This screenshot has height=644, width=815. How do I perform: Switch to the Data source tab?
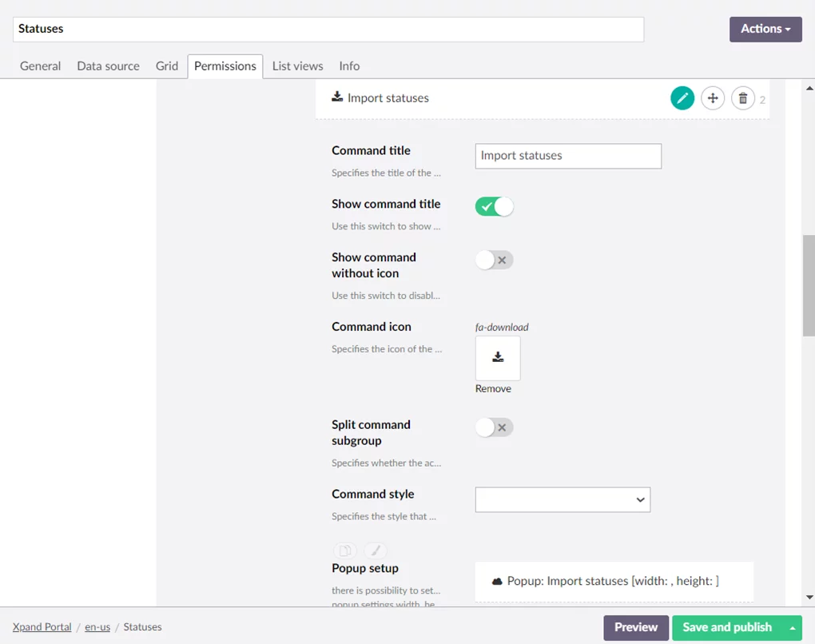[108, 66]
